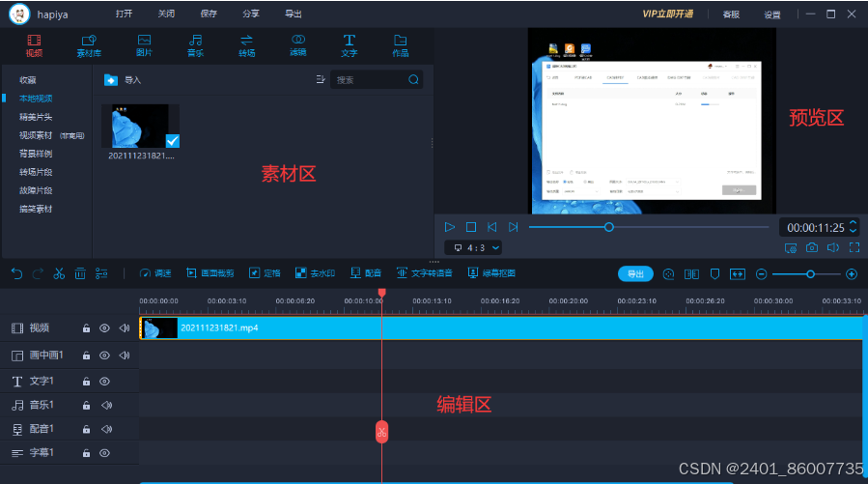This screenshot has height=484, width=868.
Task: Open 配音 voiceover tool
Action: [x=366, y=273]
